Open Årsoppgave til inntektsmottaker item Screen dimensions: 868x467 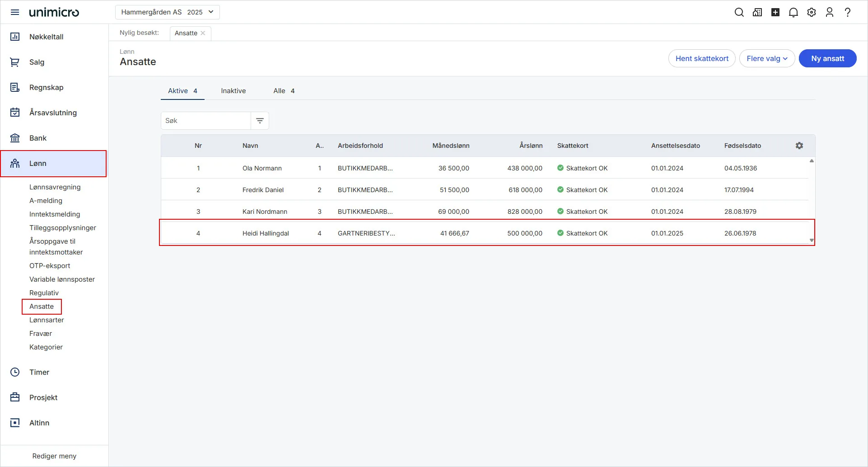pos(56,247)
